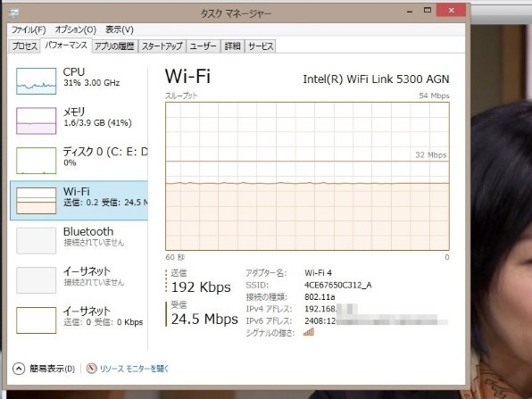Click the adapter name Wi-Fi 4
The height and width of the screenshot is (399, 532).
319,273
